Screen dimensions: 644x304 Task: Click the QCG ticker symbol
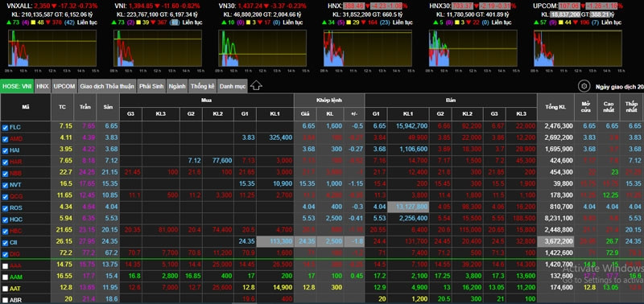[16, 196]
